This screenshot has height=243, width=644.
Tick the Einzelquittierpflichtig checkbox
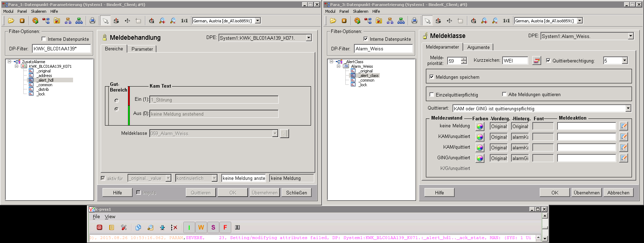coord(432,95)
